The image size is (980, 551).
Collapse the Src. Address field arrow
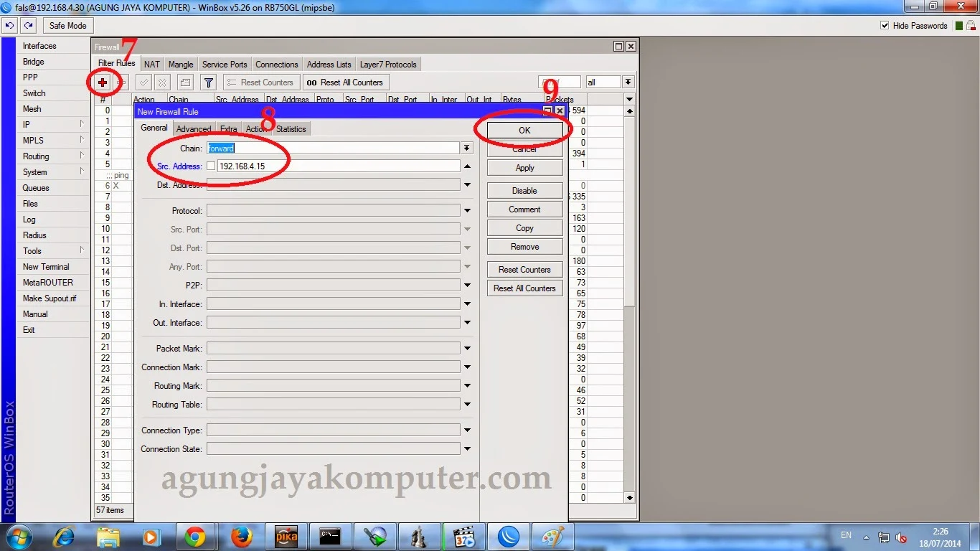coord(467,166)
